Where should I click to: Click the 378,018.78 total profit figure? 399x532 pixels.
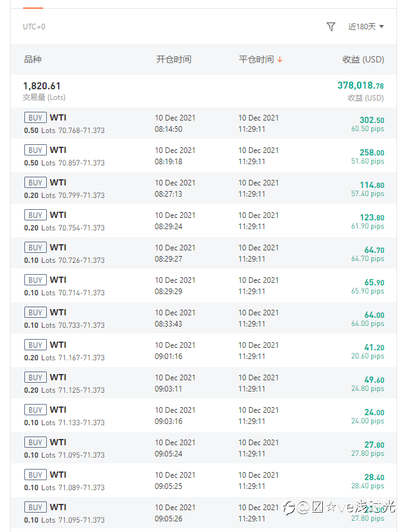click(361, 85)
